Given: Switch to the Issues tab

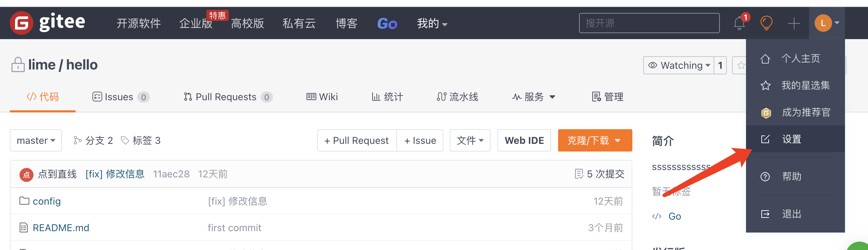Looking at the screenshot, I should [121, 97].
